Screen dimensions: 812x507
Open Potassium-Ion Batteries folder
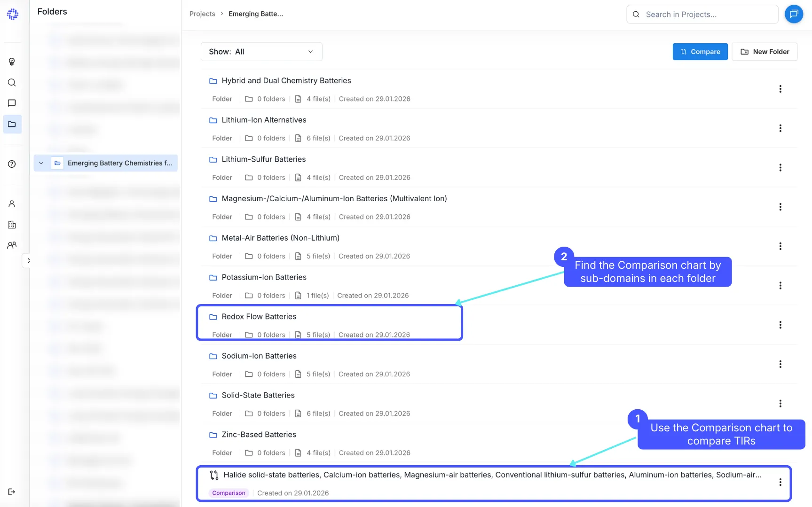264,278
